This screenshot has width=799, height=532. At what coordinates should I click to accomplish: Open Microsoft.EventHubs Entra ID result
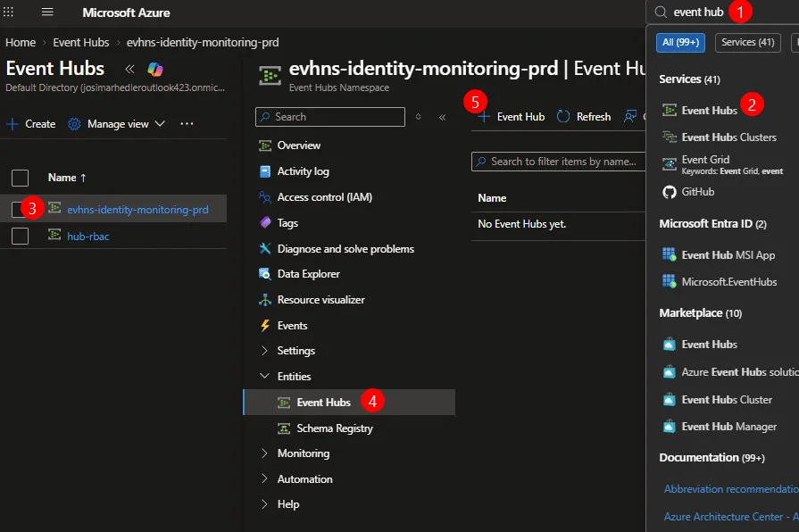[729, 282]
